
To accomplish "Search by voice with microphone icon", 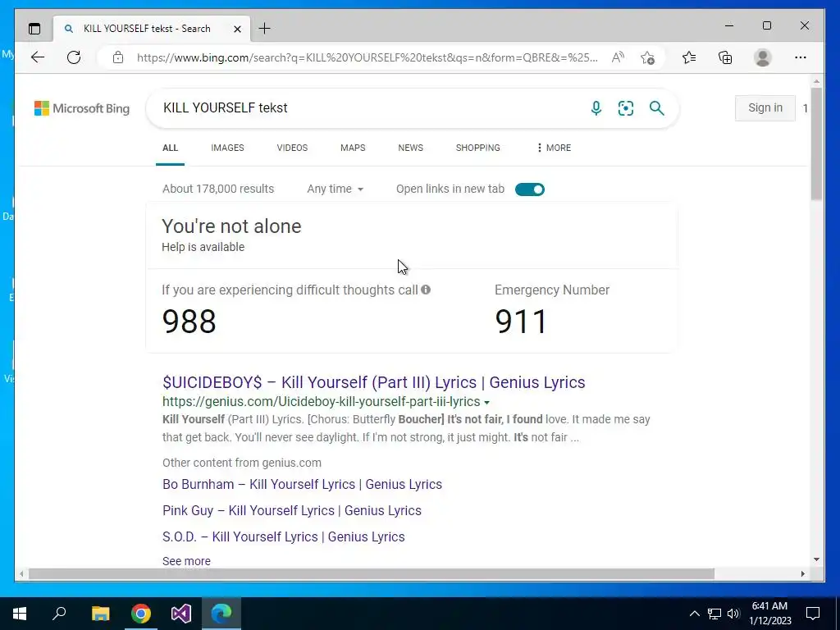I will [596, 108].
